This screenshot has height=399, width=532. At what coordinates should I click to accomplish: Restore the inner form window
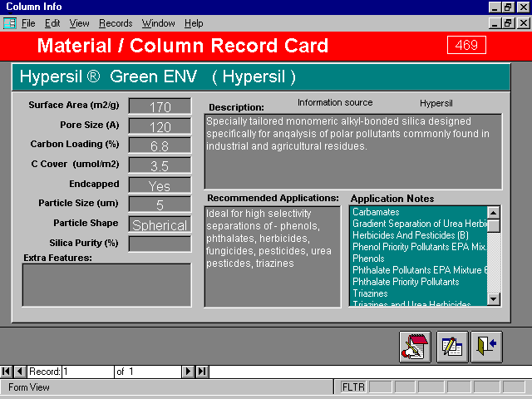508,23
